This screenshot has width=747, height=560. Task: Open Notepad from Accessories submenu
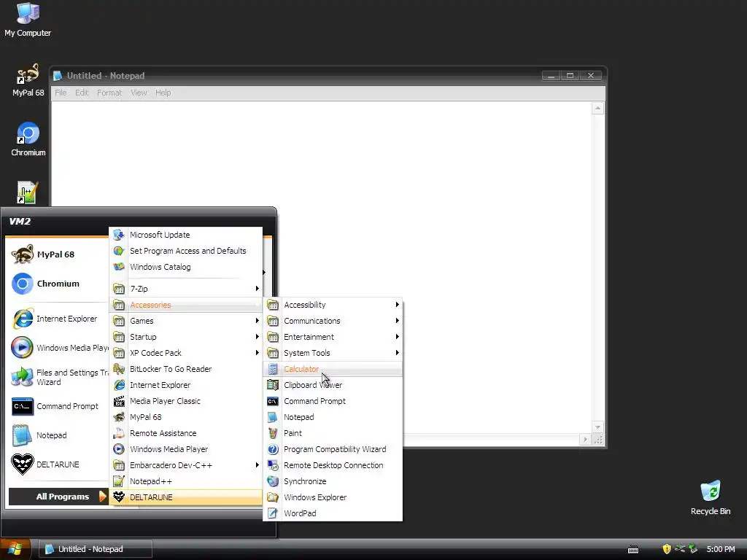coord(333,417)
